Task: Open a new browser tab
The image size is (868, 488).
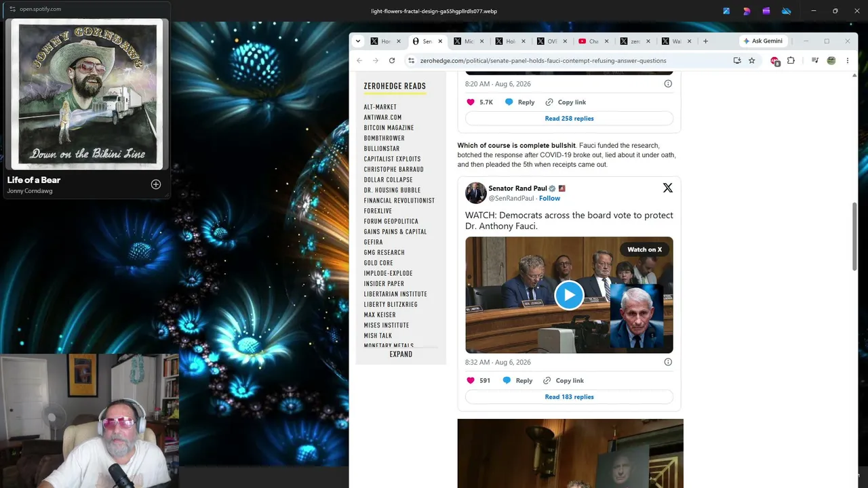Action: click(705, 41)
